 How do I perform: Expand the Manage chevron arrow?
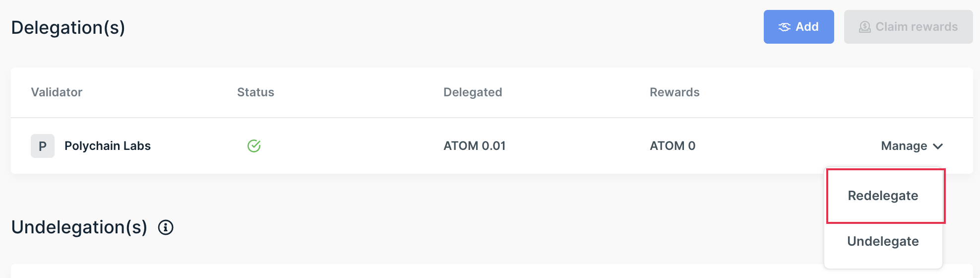click(x=938, y=146)
